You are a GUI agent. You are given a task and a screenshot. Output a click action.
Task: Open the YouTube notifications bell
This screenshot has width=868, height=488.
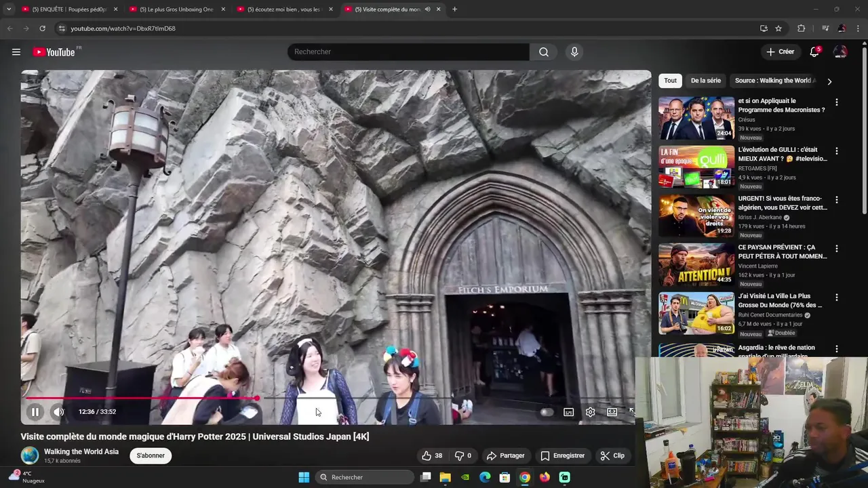tap(814, 52)
